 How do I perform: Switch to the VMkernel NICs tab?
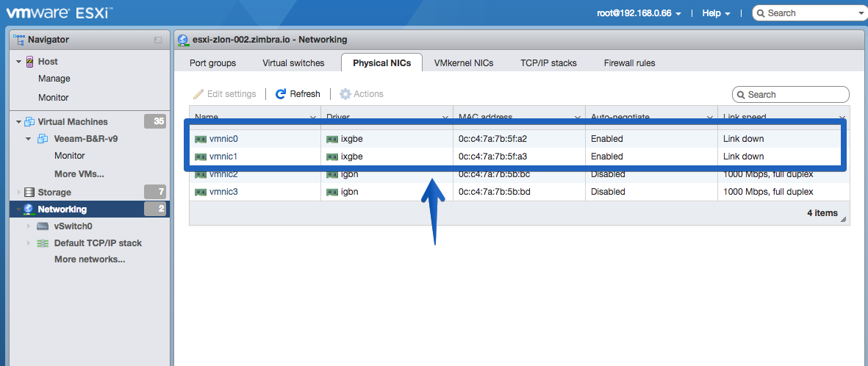(464, 63)
